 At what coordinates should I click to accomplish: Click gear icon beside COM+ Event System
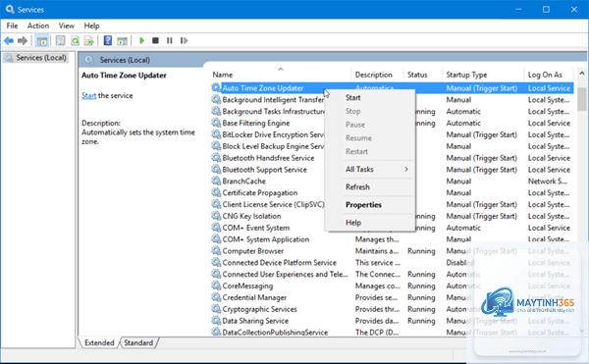216,228
